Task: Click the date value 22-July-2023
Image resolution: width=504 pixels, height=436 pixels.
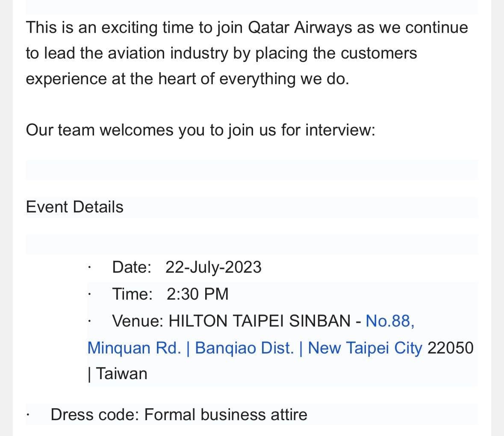Action: pyautogui.click(x=213, y=267)
